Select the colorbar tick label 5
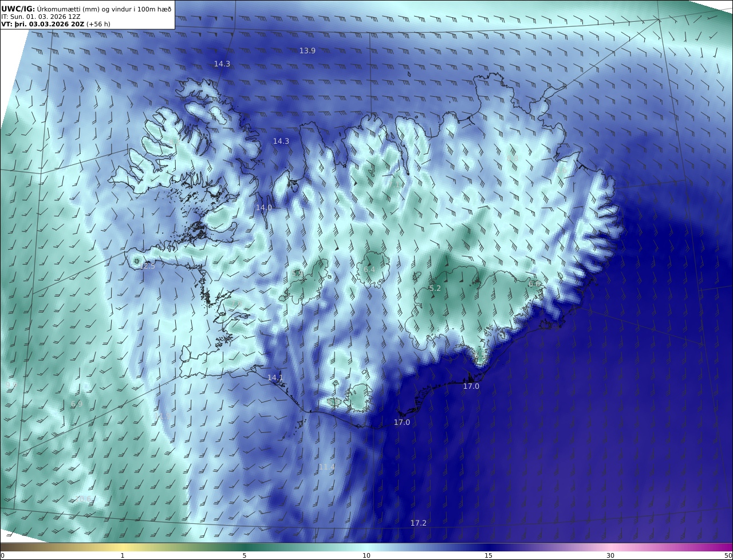This screenshot has height=560, width=733. pyautogui.click(x=245, y=555)
